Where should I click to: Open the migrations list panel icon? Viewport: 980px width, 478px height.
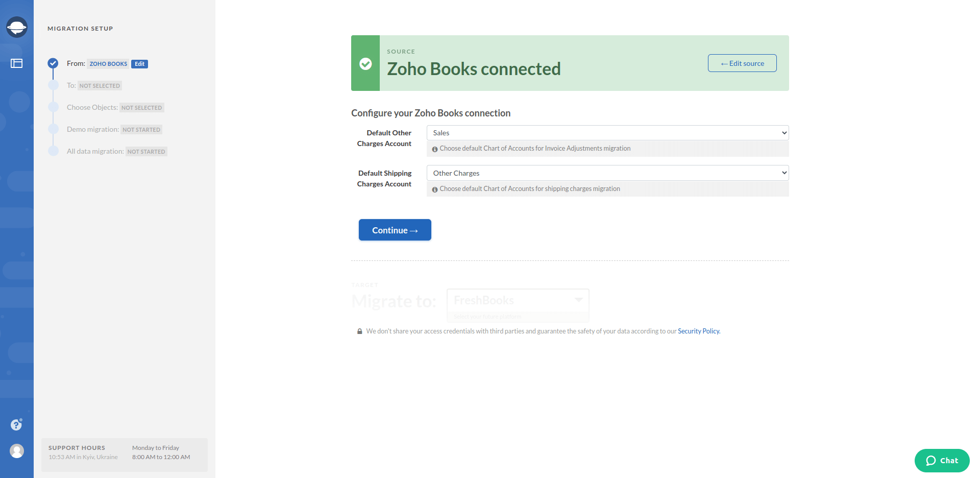(17, 63)
